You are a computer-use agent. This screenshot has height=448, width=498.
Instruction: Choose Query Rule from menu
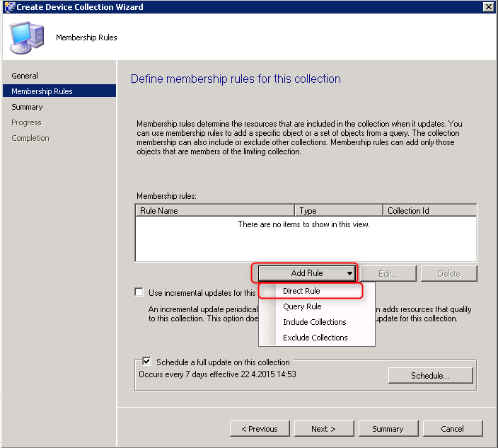pyautogui.click(x=302, y=306)
